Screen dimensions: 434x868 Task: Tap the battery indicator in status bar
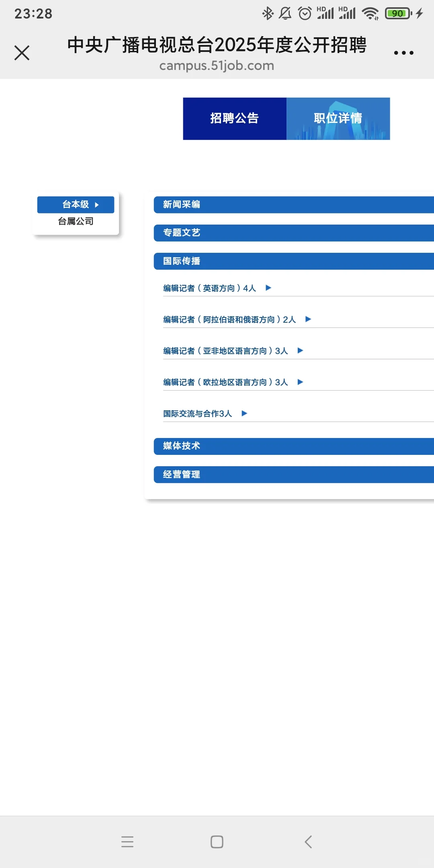tap(398, 13)
